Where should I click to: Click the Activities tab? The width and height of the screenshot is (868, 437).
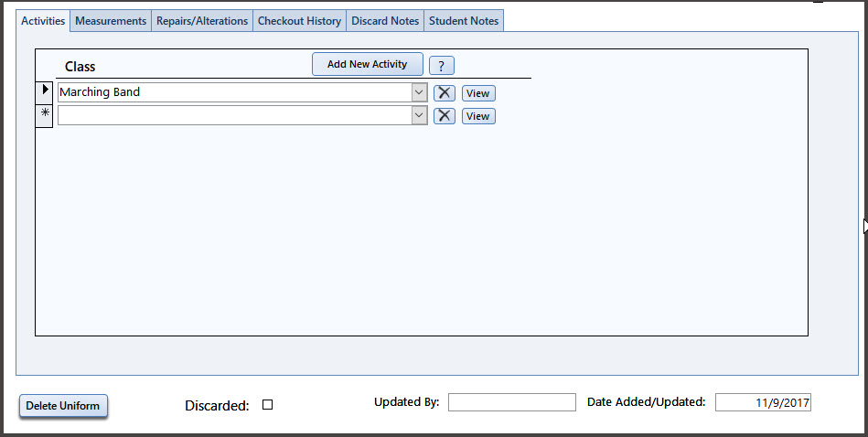click(x=43, y=21)
